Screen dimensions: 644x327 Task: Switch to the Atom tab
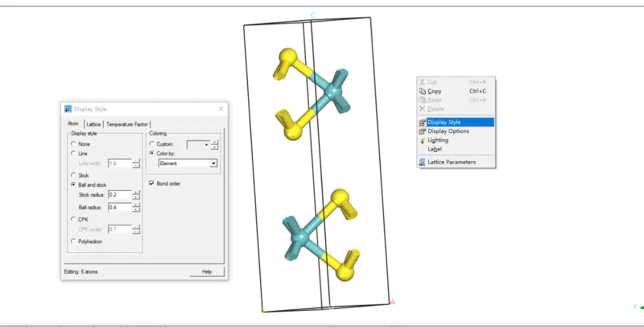coord(73,124)
